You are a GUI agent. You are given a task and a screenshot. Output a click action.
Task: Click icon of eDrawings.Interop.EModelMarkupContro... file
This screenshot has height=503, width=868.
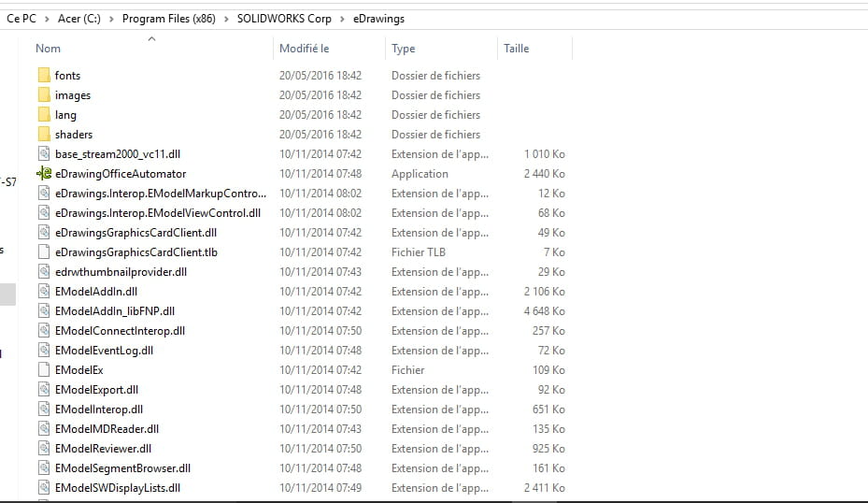tap(44, 193)
